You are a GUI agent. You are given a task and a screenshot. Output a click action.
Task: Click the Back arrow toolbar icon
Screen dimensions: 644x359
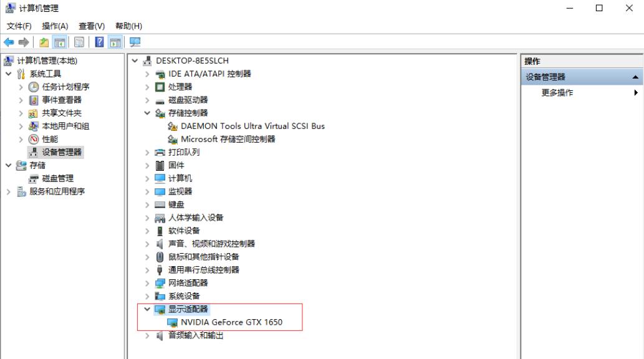(9, 42)
